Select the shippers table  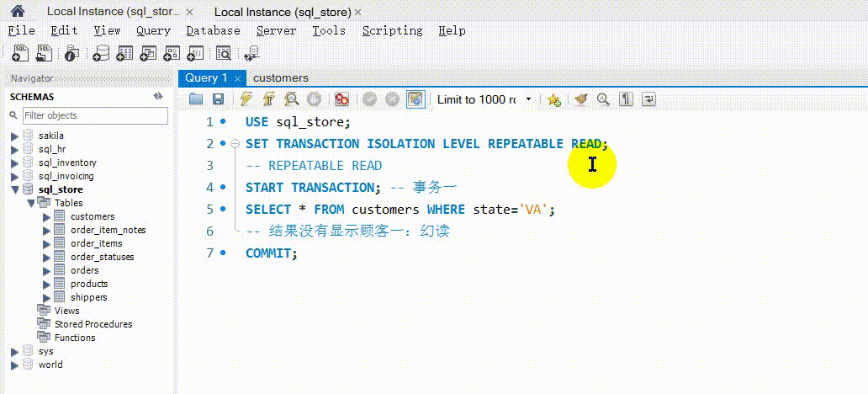[89, 297]
